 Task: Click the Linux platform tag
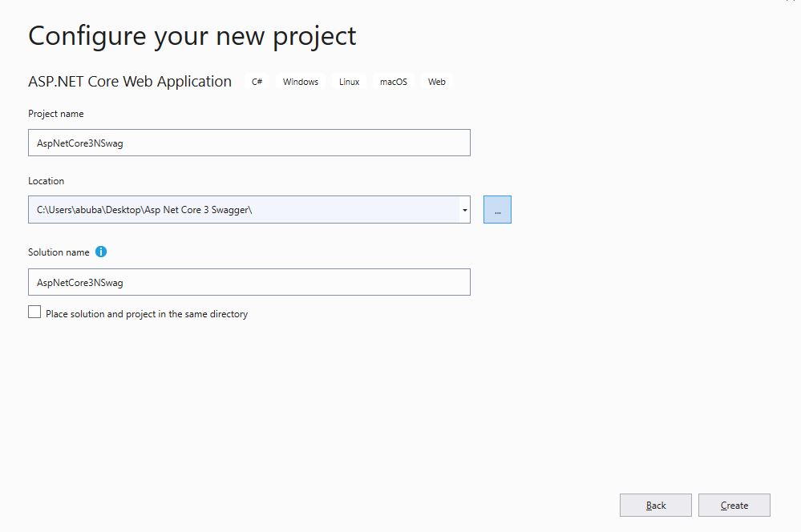pos(349,82)
